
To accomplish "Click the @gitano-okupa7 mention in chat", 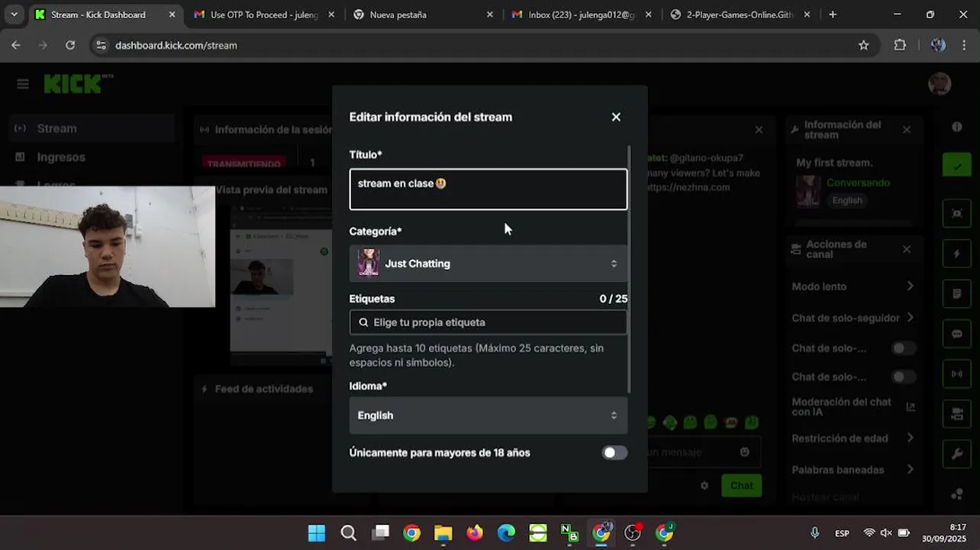I will click(x=706, y=158).
